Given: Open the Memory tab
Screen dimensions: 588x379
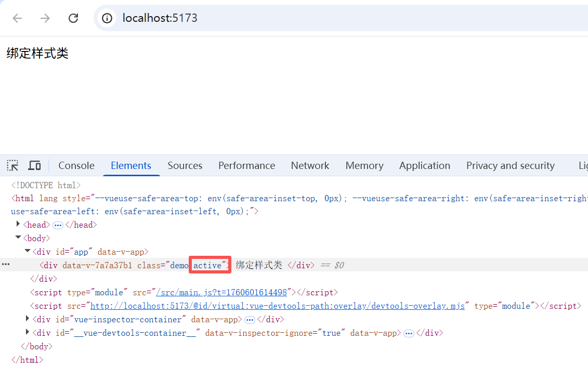Looking at the screenshot, I should (x=364, y=165).
